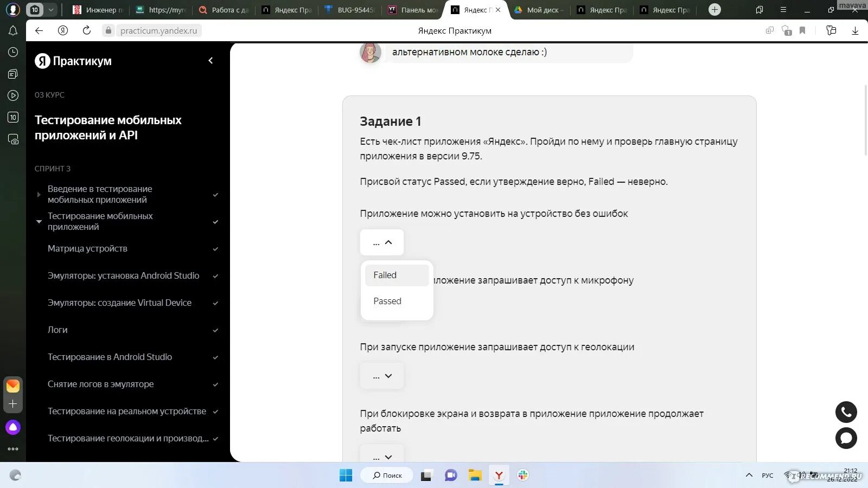Select Failed in the dropdown list
This screenshot has width=868, height=488.
[x=397, y=275]
